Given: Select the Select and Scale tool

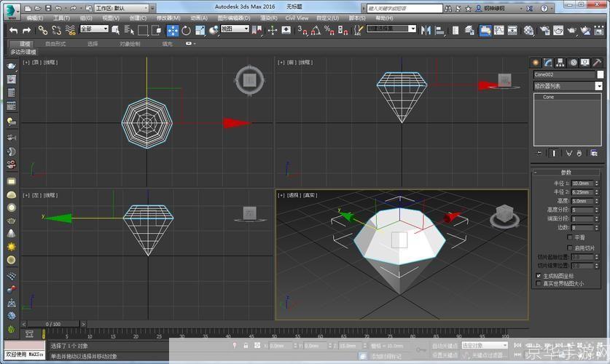Looking at the screenshot, I should (x=200, y=30).
